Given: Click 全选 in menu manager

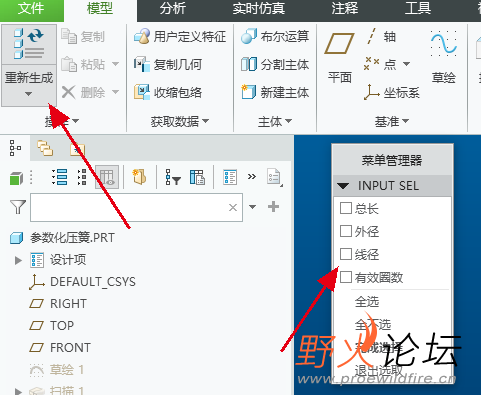Looking at the screenshot, I should 367,302.
